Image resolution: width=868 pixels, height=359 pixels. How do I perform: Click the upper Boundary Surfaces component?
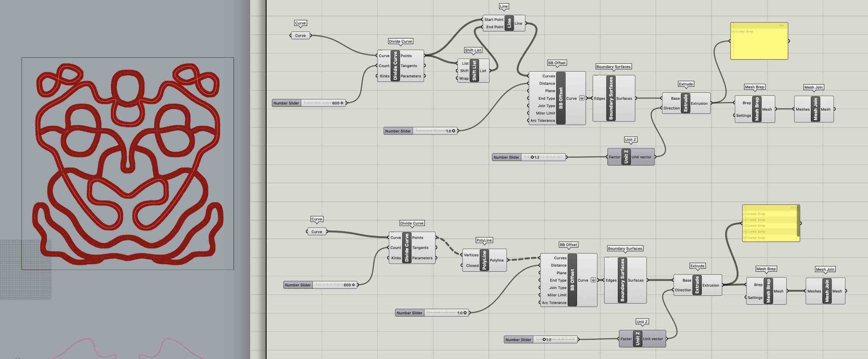[611, 98]
